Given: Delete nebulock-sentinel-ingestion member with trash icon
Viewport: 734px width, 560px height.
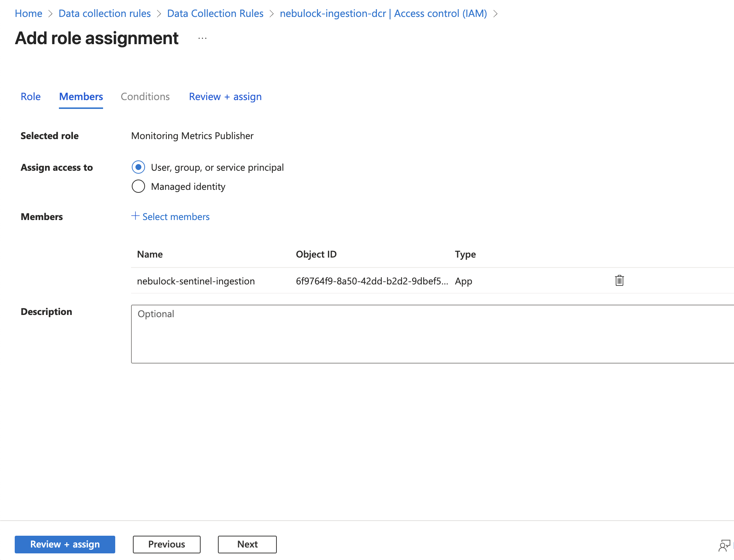Looking at the screenshot, I should click(x=619, y=280).
